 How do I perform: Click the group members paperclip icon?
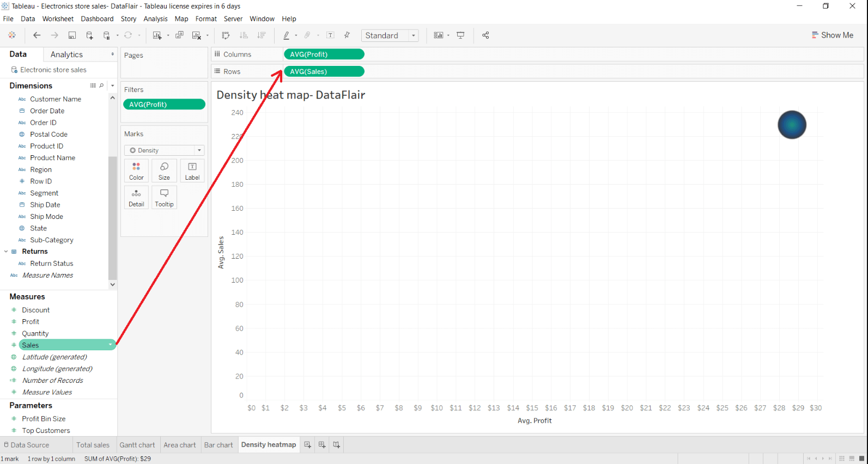307,35
